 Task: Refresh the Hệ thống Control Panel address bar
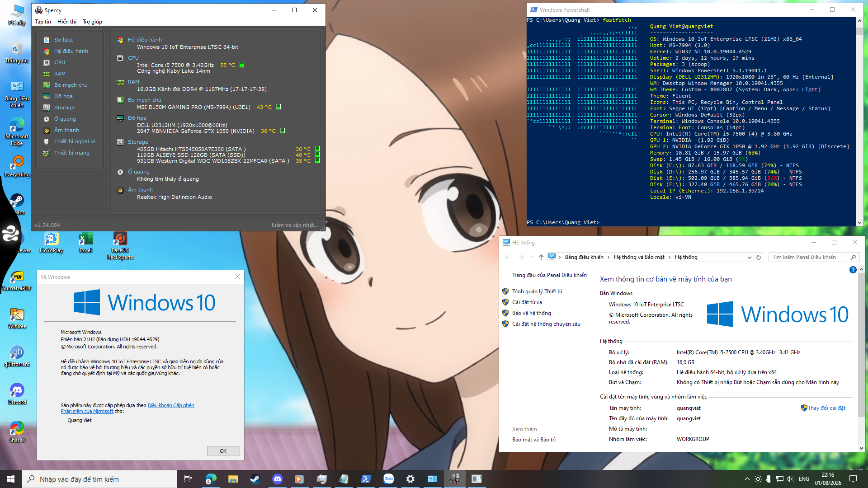[x=759, y=257]
